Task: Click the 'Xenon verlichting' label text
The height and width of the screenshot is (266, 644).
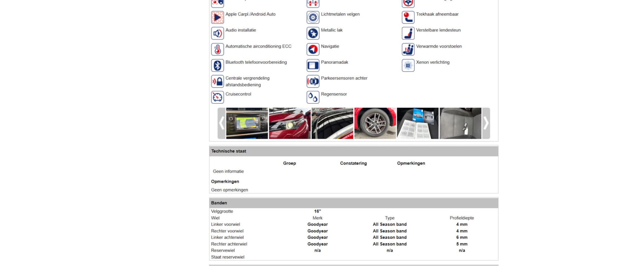Action: point(433,62)
